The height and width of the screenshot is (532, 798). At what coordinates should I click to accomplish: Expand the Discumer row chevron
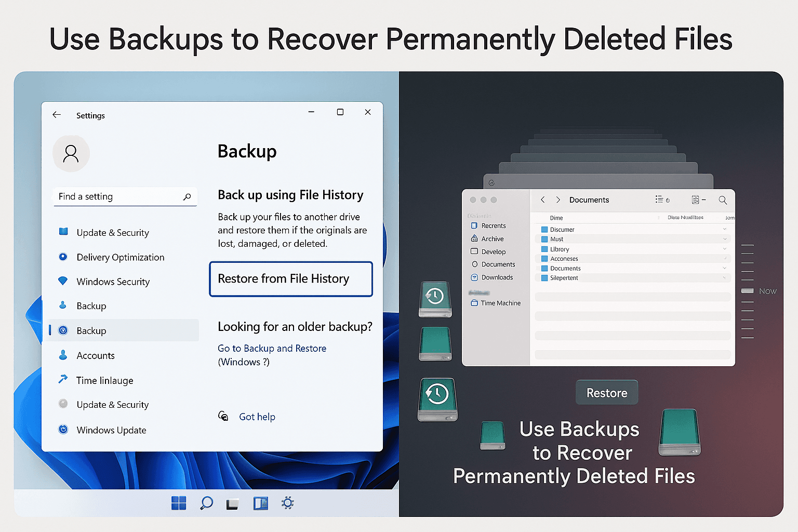(x=725, y=229)
